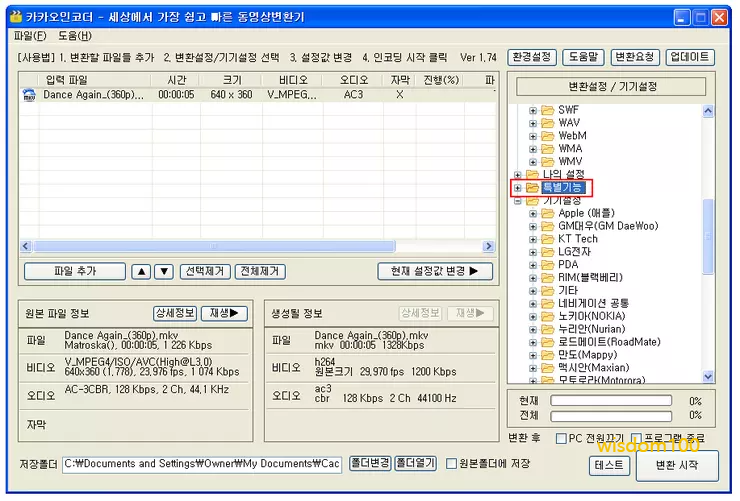The image size is (740, 501).
Task: Open output folder with 폴더열기
Action: coord(416,464)
